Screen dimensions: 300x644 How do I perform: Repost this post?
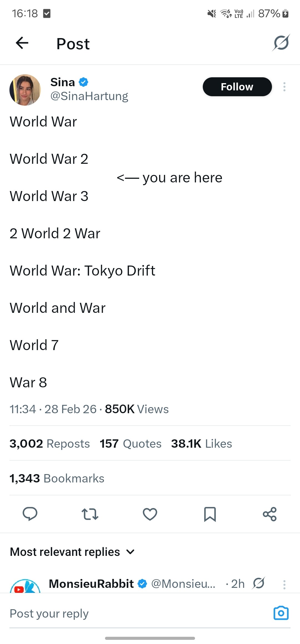coord(90,514)
